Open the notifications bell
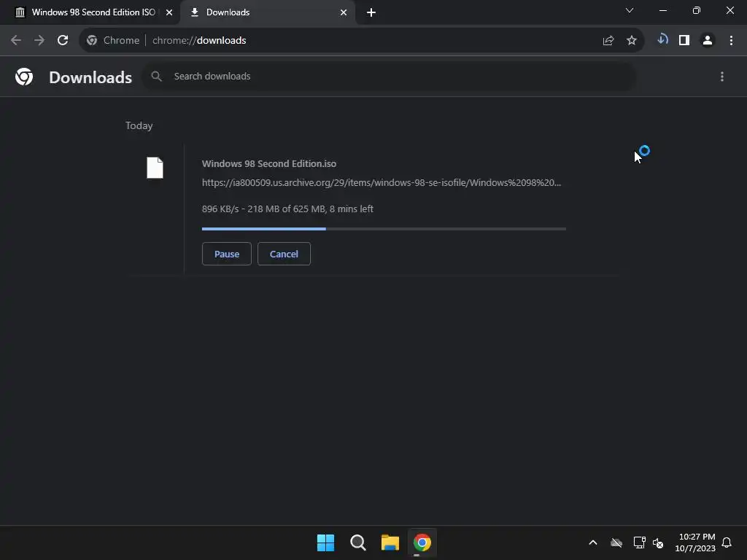The image size is (747, 560). (x=727, y=542)
